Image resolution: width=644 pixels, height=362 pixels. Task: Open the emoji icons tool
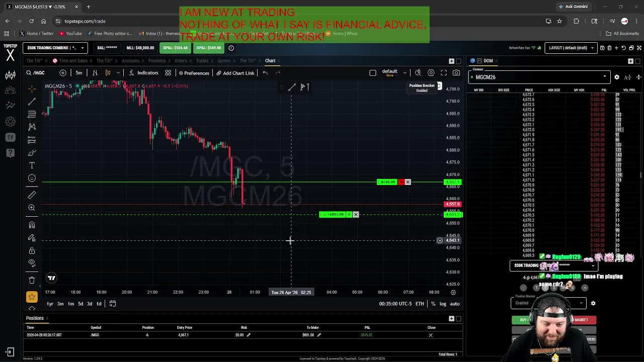(32, 178)
